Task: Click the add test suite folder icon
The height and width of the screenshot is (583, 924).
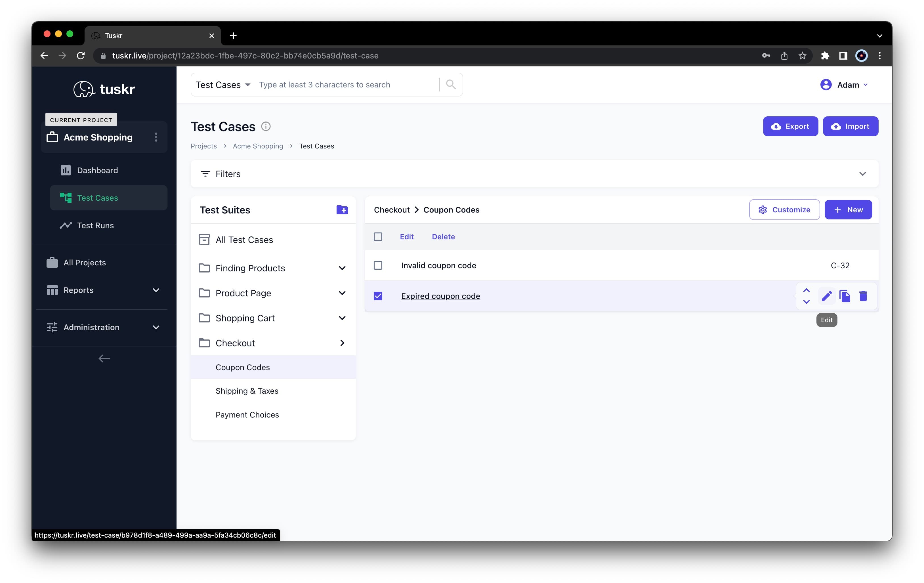Action: pyautogui.click(x=342, y=209)
